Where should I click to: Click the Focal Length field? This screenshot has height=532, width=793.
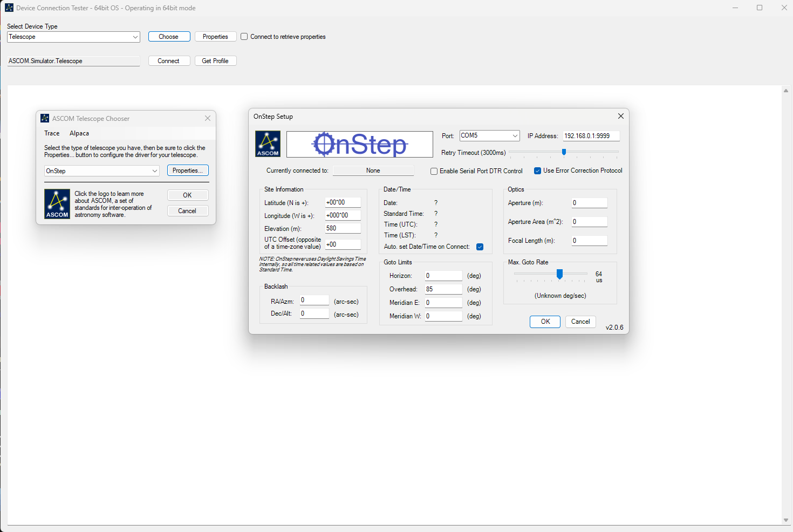point(590,241)
